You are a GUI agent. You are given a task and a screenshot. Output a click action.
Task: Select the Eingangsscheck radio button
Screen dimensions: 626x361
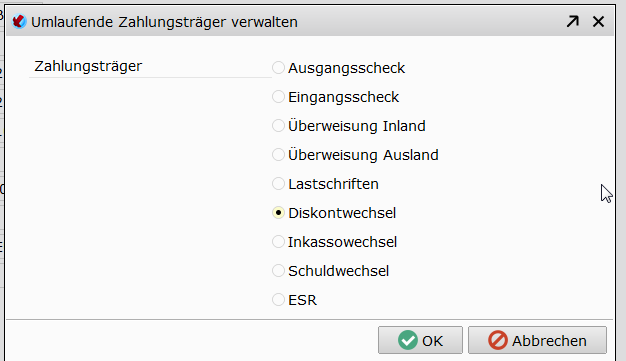(278, 97)
